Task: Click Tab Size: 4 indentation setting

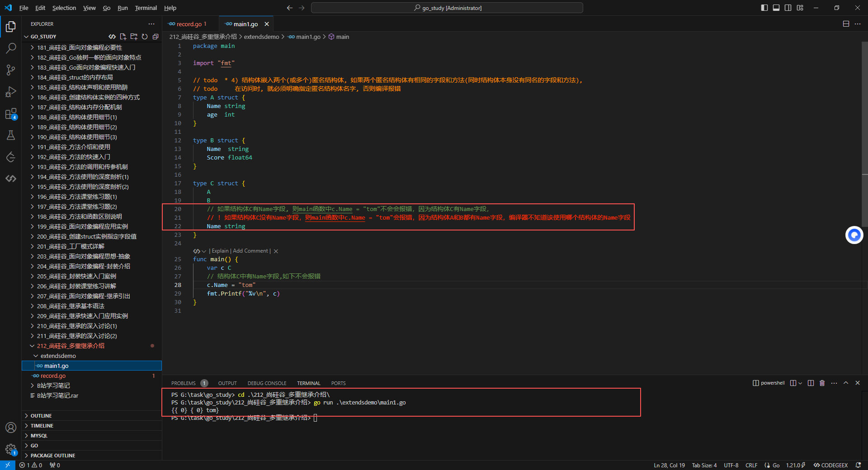Action: [x=704, y=465]
